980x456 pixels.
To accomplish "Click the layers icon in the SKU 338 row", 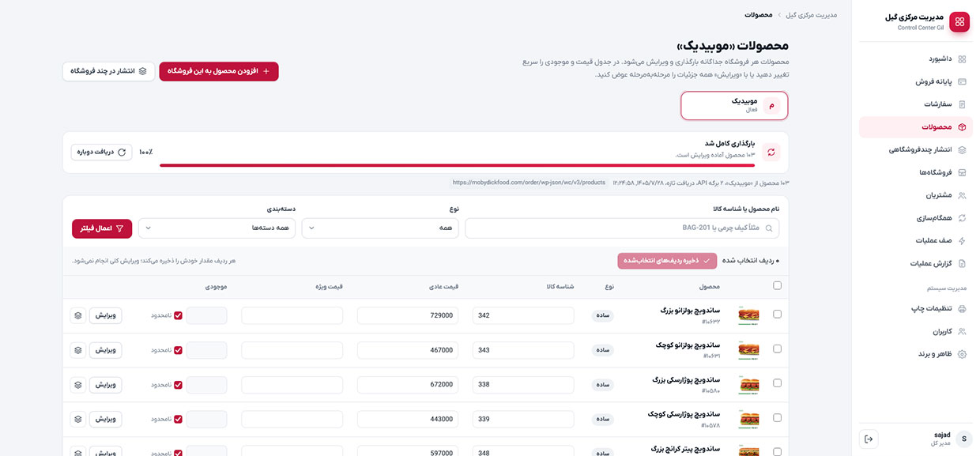I will [77, 385].
